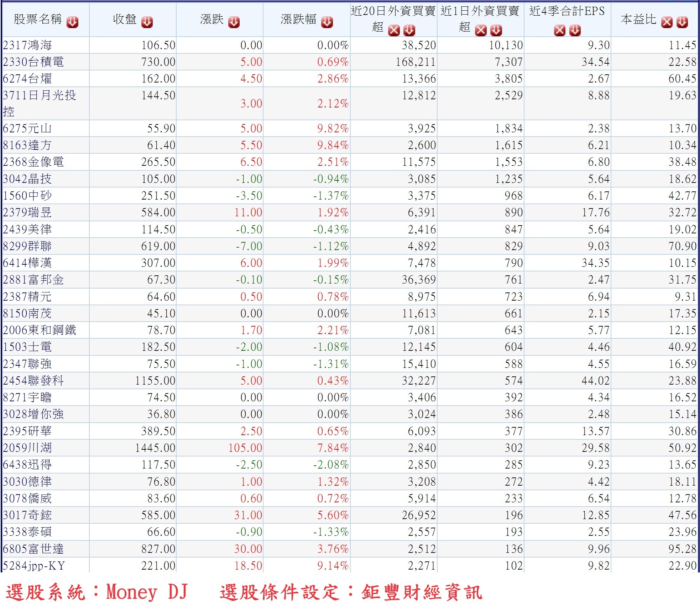This screenshot has height=613, width=700.
Task: Select 川湖 price change 105.00
Action: pyautogui.click(x=245, y=448)
